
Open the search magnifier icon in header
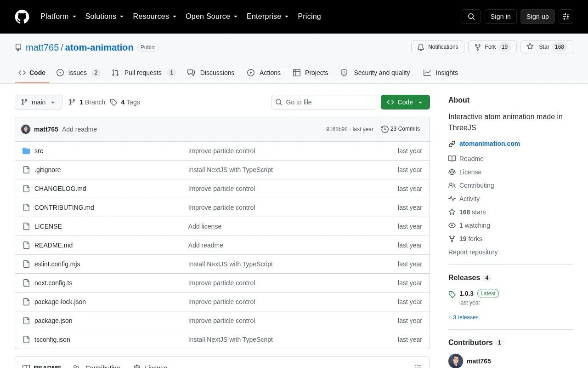[x=471, y=17]
